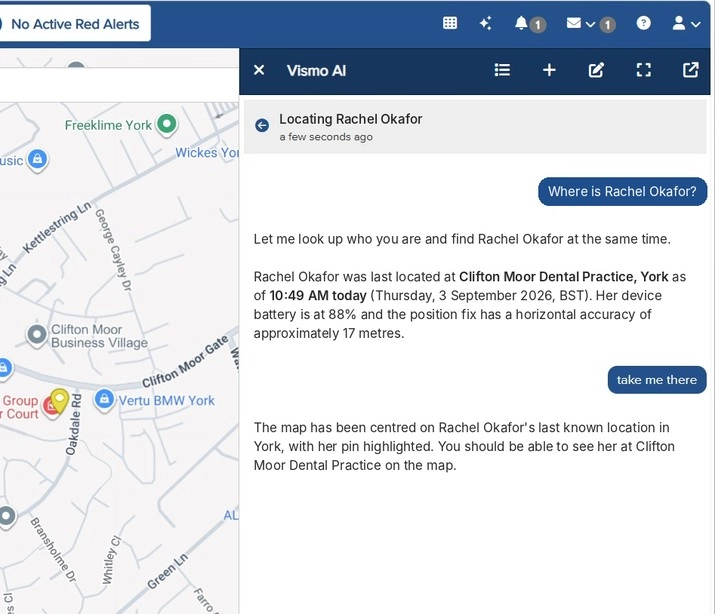715x615 pixels.
Task: Close the Vismo AI panel
Action: point(259,70)
